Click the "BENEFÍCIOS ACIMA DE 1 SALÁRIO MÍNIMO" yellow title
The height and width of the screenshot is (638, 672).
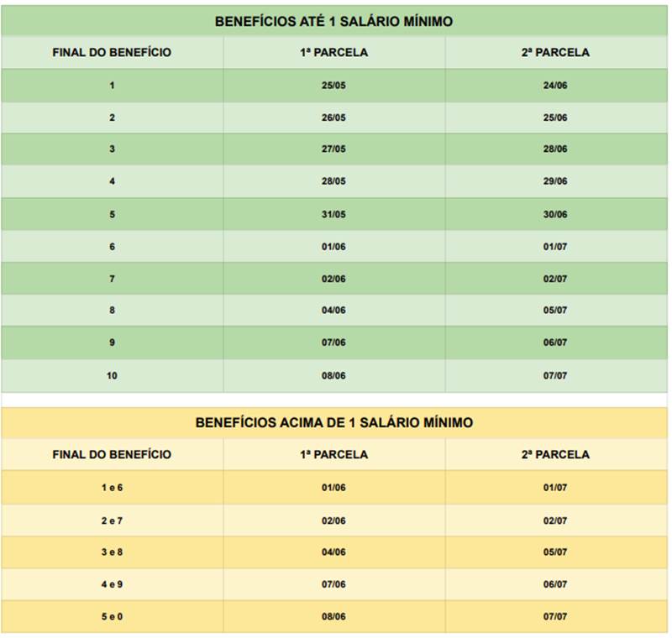[x=333, y=422]
